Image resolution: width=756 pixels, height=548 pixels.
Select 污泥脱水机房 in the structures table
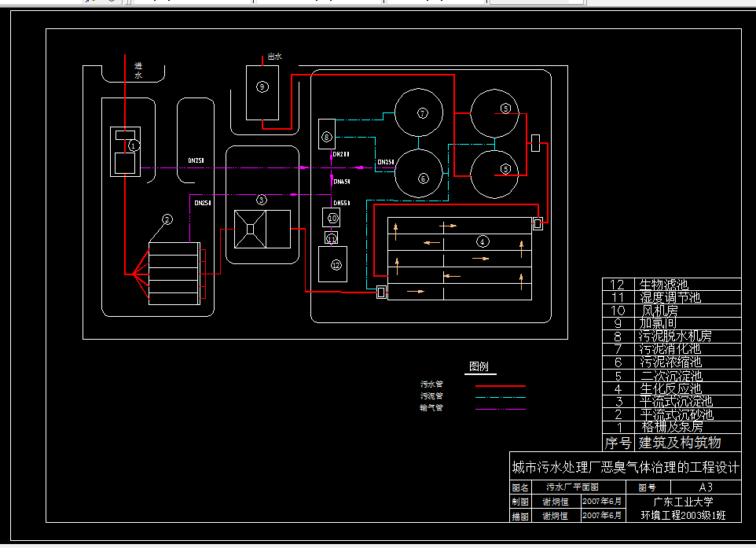[676, 337]
